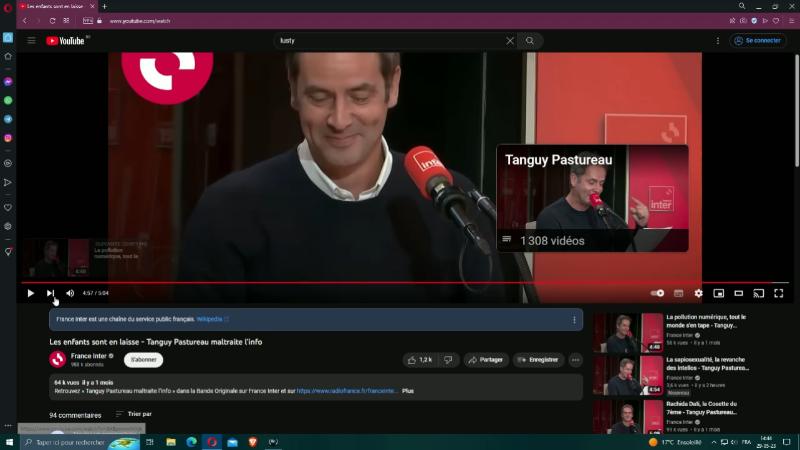The width and height of the screenshot is (800, 450).
Task: Clear the search text with X
Action: point(510,41)
